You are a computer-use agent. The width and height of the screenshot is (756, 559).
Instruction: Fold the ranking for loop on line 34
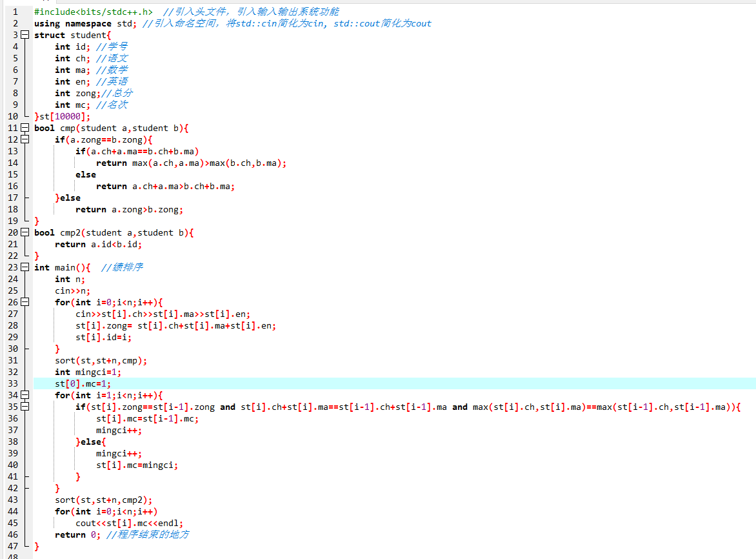(x=25, y=395)
